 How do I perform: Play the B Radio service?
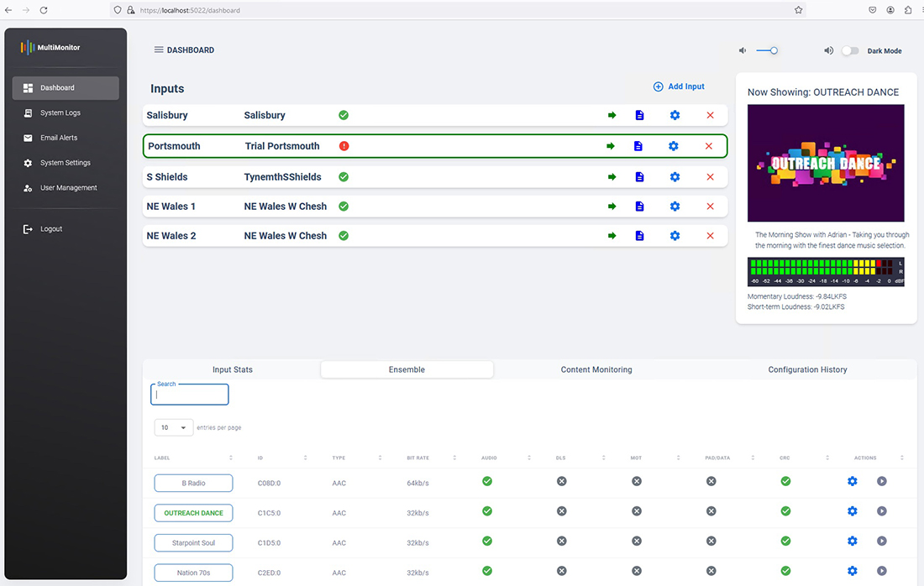[x=881, y=482]
